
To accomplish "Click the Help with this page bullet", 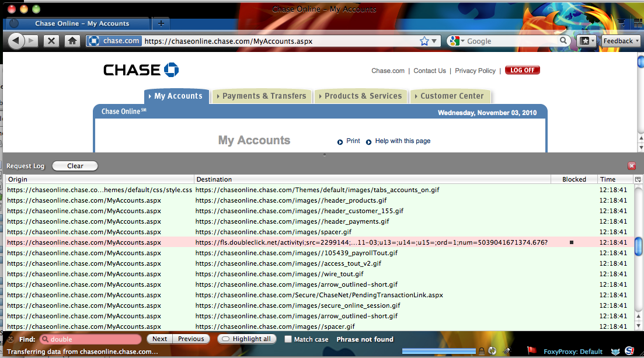I will click(x=369, y=142).
